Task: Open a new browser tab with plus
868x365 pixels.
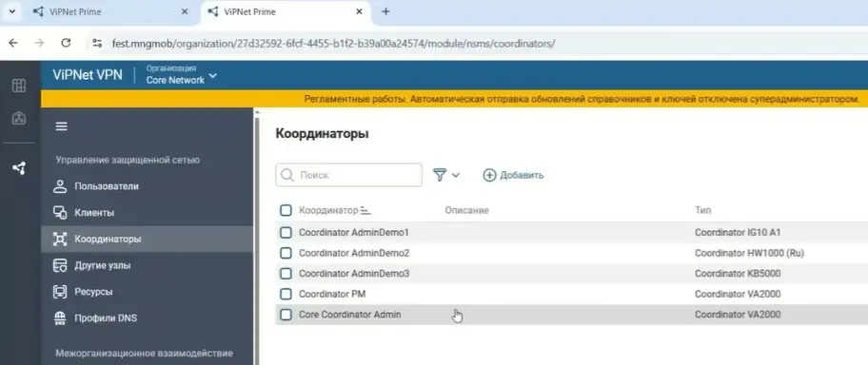Action: click(x=385, y=11)
